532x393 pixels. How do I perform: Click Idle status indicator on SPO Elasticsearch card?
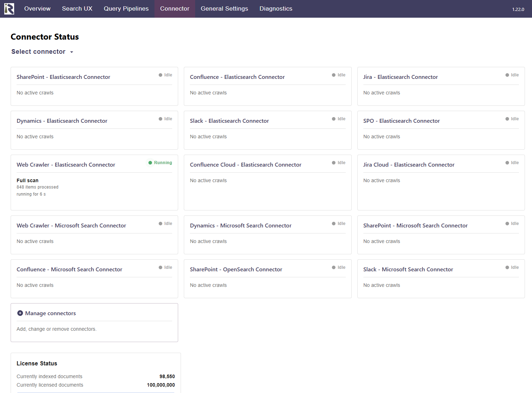(512, 119)
